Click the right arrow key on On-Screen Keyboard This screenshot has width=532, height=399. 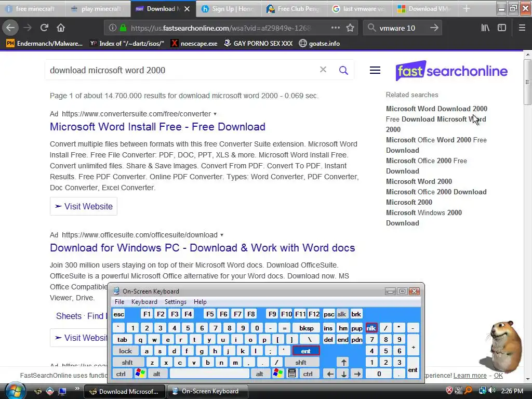click(x=357, y=374)
